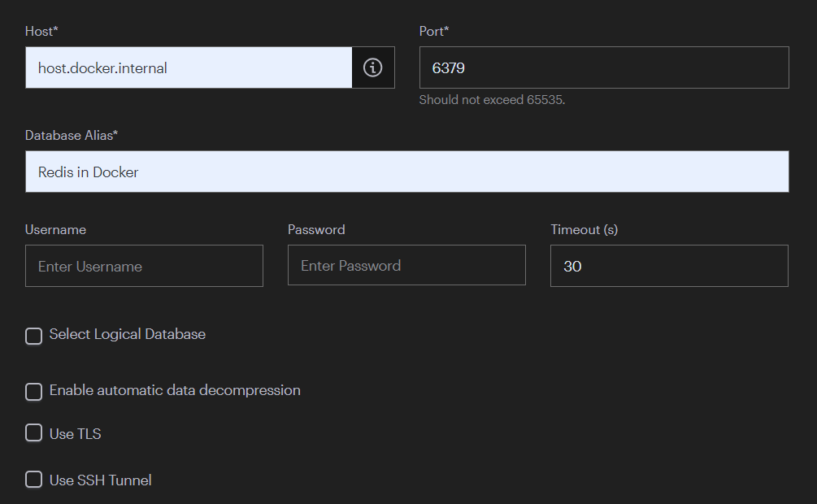Click the Password label
Image resolution: width=817 pixels, height=504 pixels.
pyautogui.click(x=316, y=229)
